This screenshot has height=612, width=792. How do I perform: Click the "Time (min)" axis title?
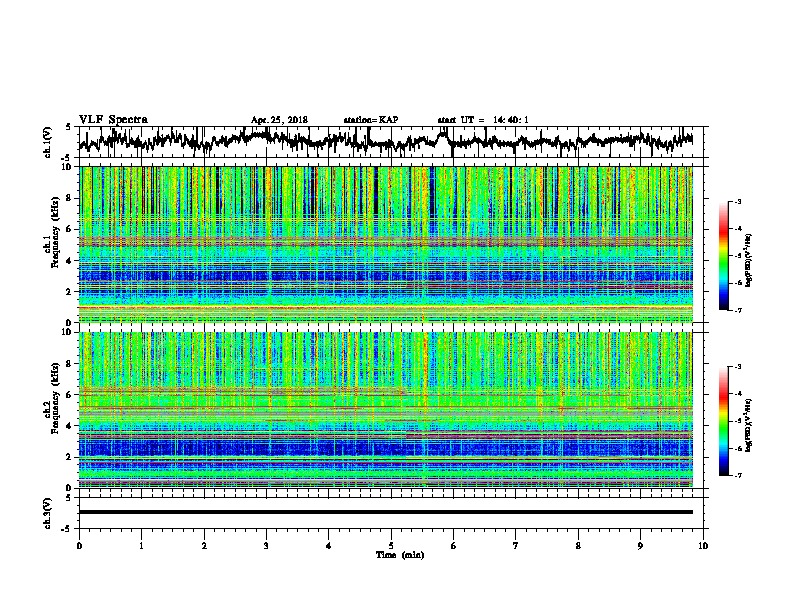[x=400, y=555]
